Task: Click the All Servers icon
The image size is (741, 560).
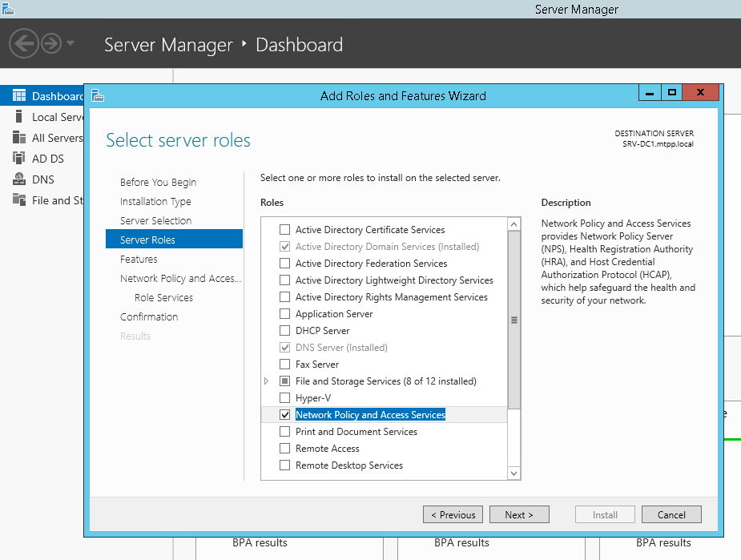Action: coord(19,138)
